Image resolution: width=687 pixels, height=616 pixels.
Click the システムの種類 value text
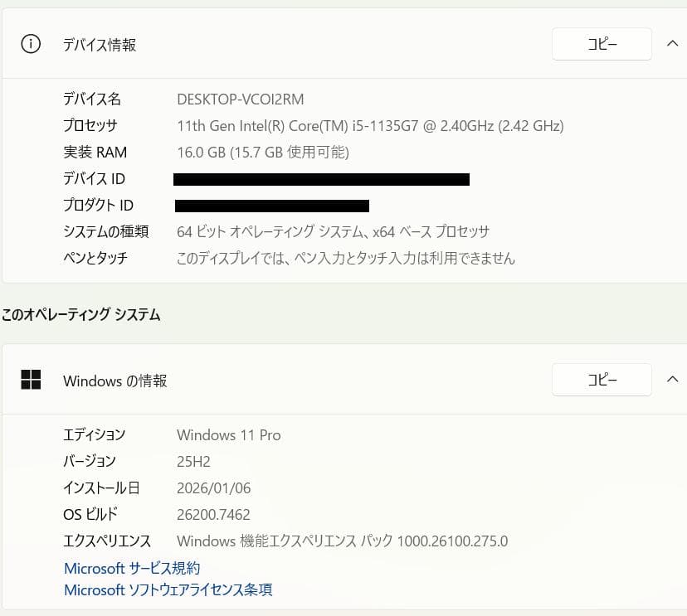[x=348, y=231]
